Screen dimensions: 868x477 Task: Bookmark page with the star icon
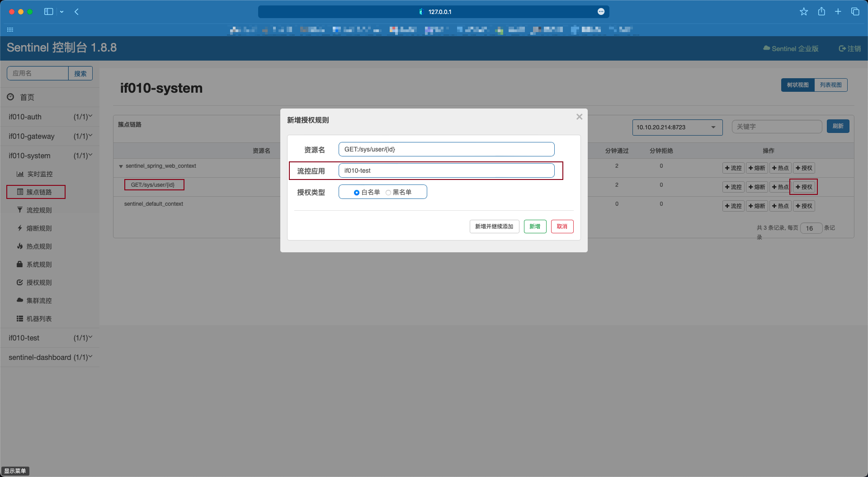804,12
